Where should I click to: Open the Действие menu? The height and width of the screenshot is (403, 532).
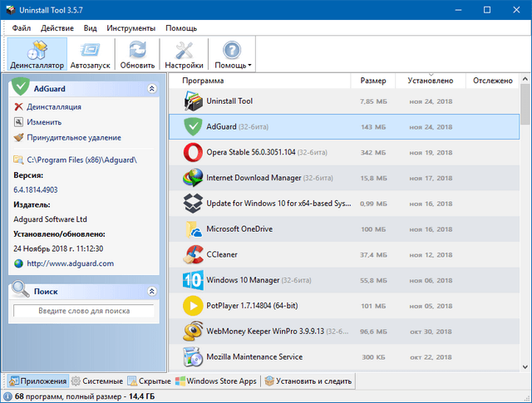coord(57,27)
